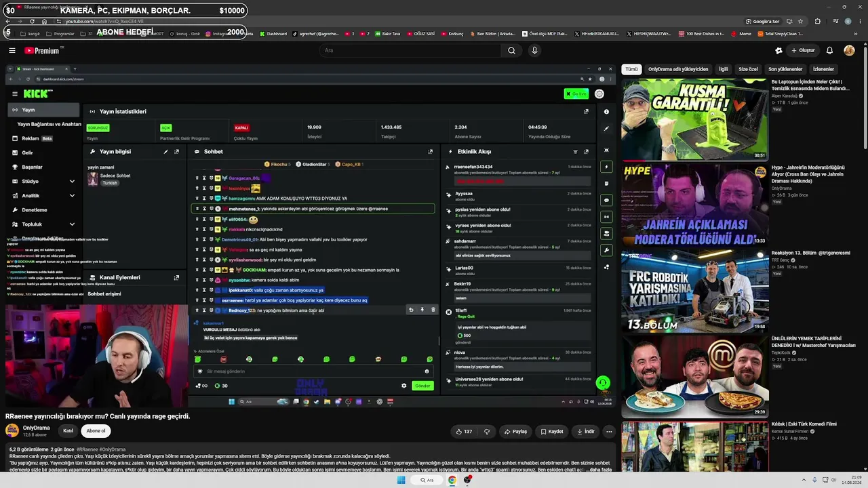This screenshot has height=488, width=868.
Task: Open the Kıbıbık Eski Türk Komedi Filmi title
Action: point(804,424)
